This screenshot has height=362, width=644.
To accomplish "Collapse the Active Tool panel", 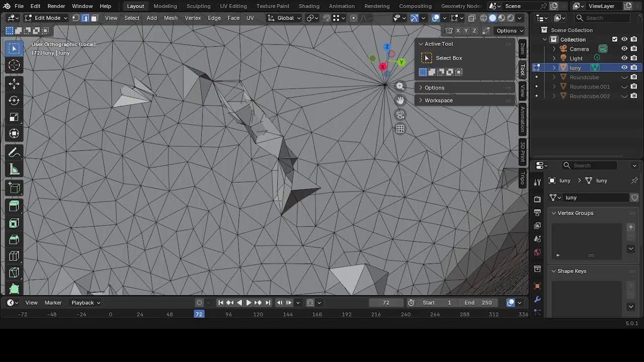I will coord(421,44).
